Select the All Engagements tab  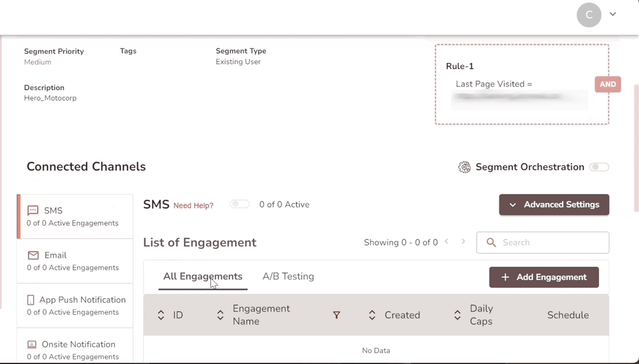click(202, 277)
